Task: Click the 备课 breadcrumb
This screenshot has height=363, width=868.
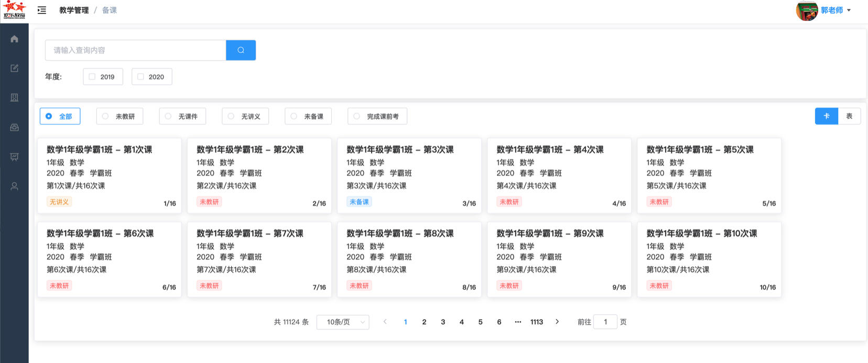Action: pos(110,10)
